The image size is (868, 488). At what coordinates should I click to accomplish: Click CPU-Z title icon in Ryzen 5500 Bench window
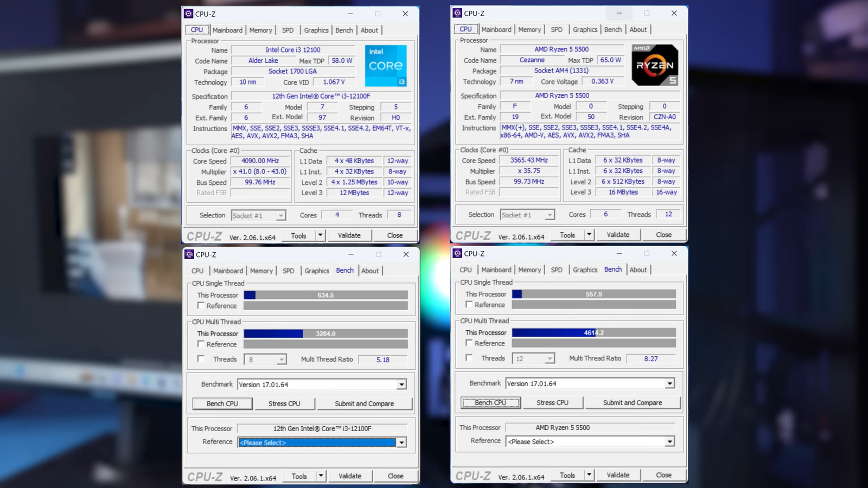point(457,253)
